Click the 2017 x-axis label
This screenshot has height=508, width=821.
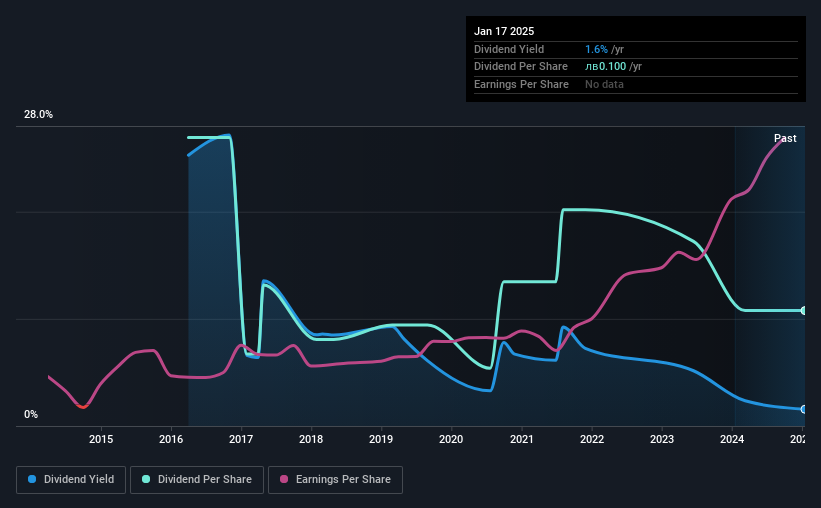(241, 439)
